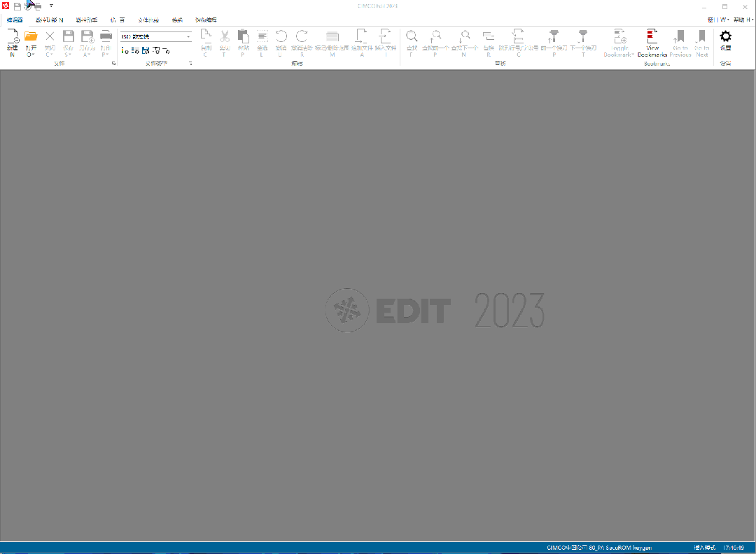Click the license text CIMCO 60_PA SecuROM keygen
756x554 pixels.
598,548
